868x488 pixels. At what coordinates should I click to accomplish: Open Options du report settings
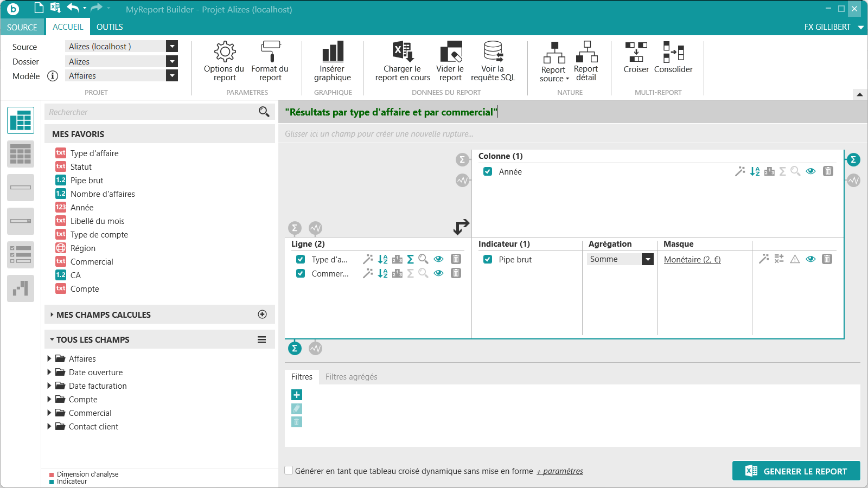click(224, 61)
